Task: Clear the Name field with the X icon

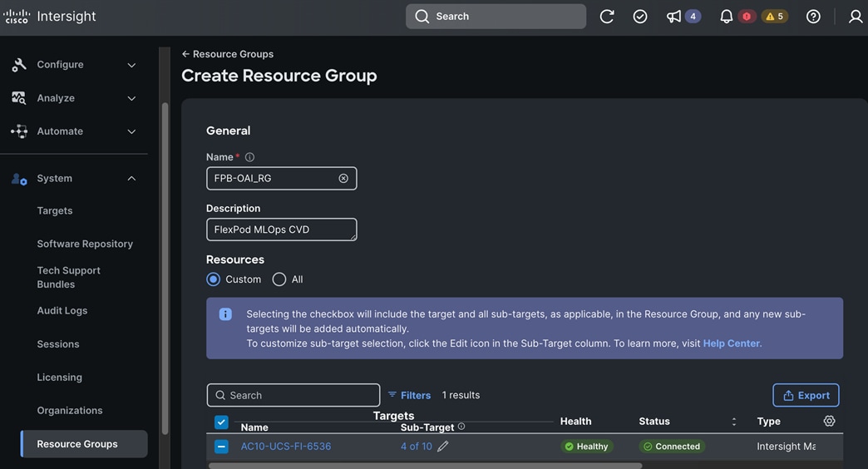Action: point(343,178)
